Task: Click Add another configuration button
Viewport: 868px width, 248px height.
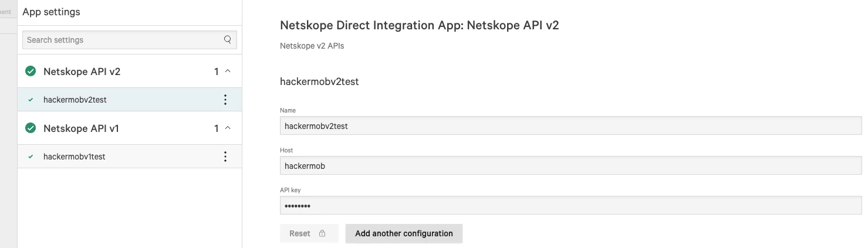Action: coord(404,233)
